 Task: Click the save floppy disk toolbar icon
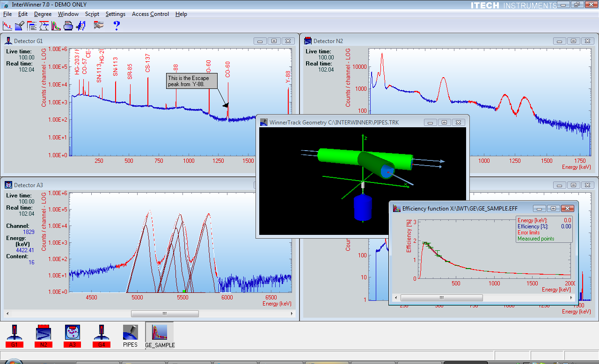(80, 26)
